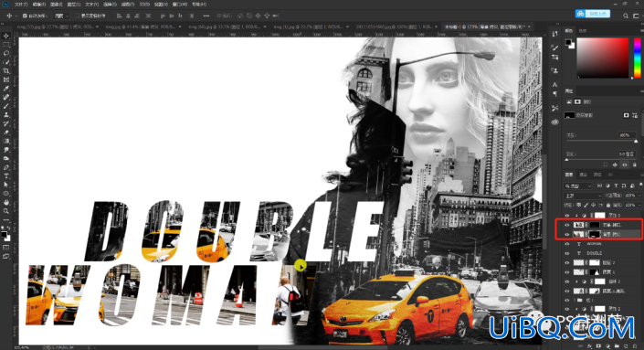Image resolution: width=644 pixels, height=350 pixels.
Task: Click the red color picker field
Action: point(603,58)
